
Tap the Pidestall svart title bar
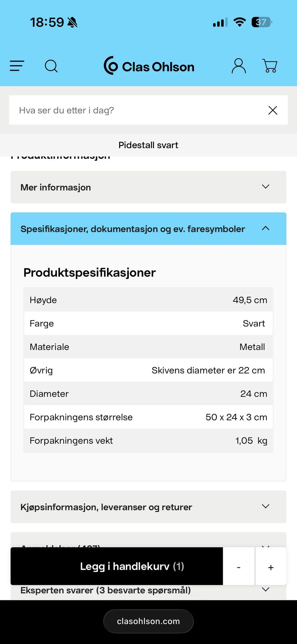[x=148, y=145]
